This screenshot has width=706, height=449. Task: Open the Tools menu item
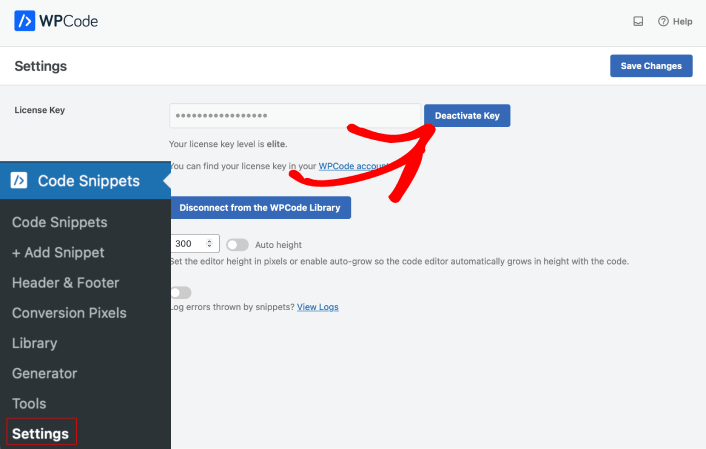click(29, 404)
